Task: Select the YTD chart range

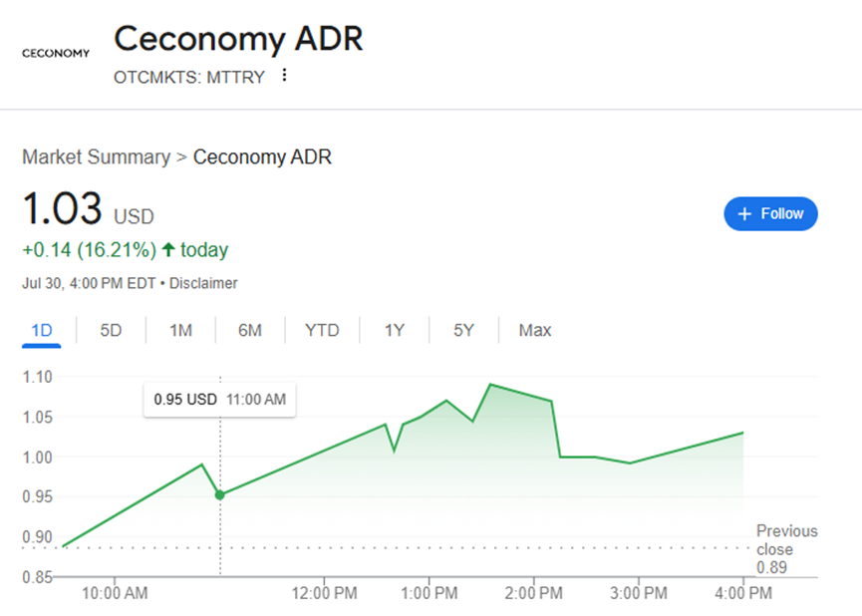Action: tap(322, 330)
